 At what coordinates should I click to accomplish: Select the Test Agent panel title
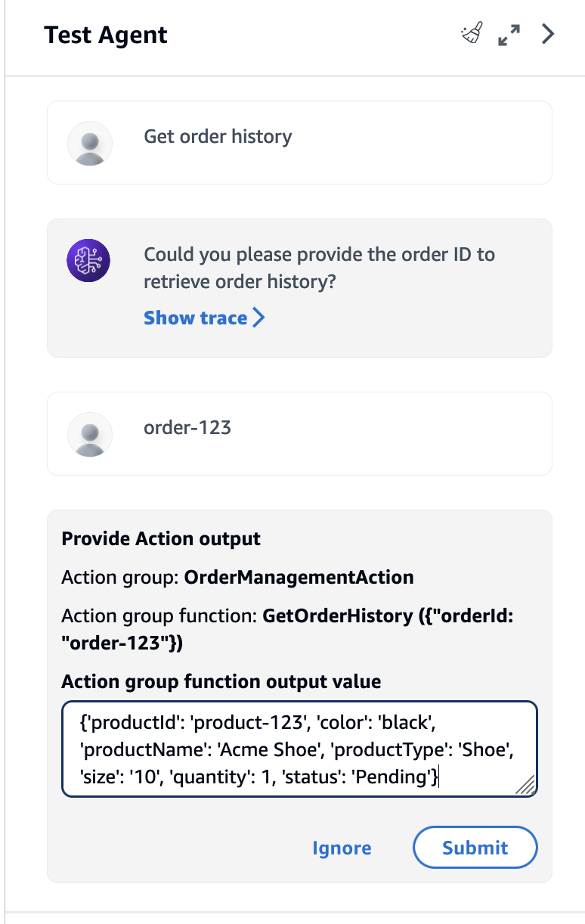coord(106,35)
